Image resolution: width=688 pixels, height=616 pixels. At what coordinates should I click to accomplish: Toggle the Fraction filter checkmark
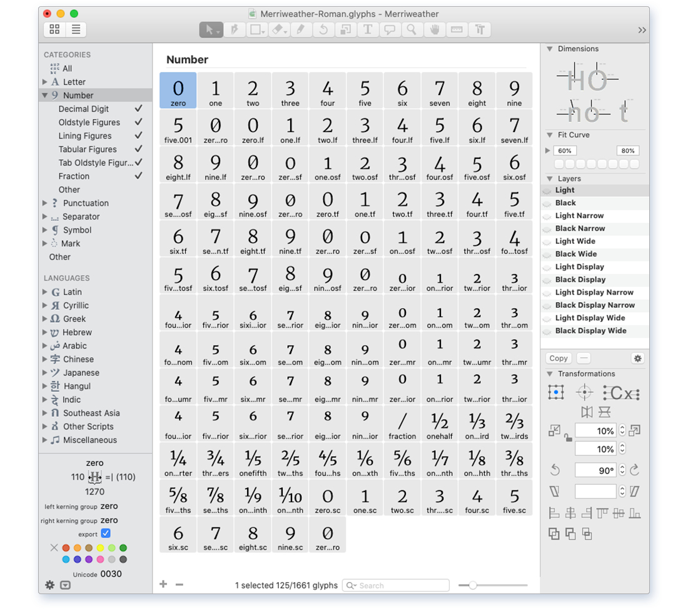click(138, 176)
